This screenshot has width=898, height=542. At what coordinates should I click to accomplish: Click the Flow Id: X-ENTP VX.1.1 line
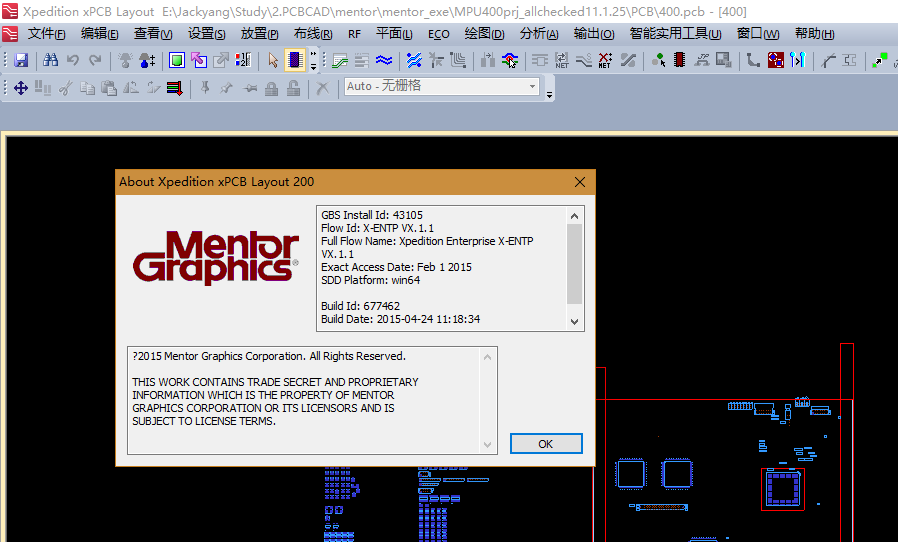coord(377,228)
